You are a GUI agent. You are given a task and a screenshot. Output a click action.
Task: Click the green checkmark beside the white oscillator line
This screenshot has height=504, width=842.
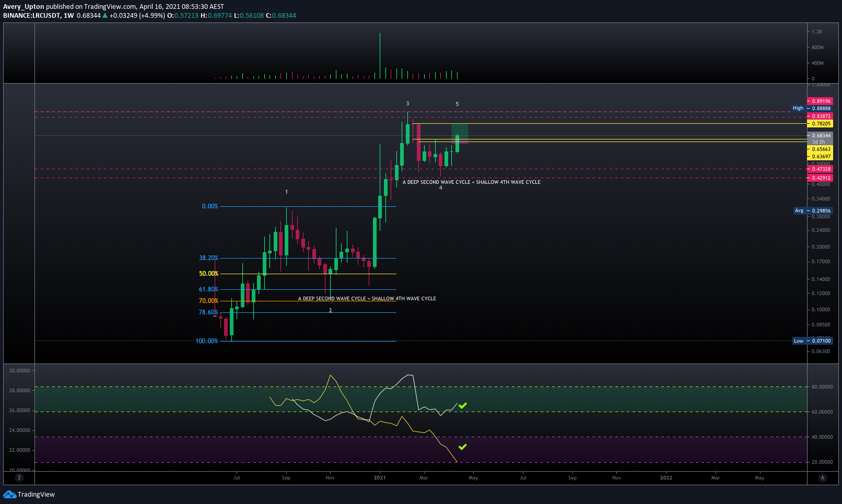coord(463,405)
